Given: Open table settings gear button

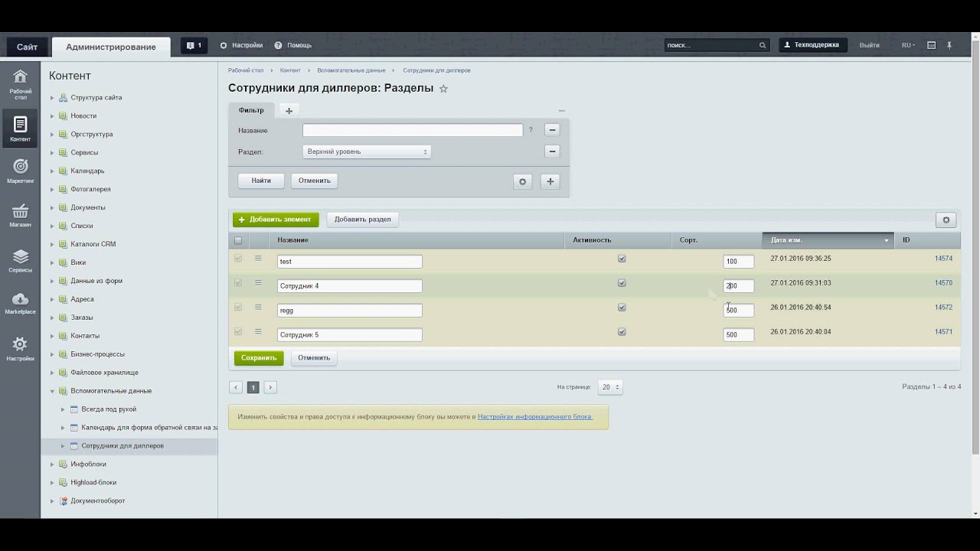Looking at the screenshot, I should click(x=946, y=220).
